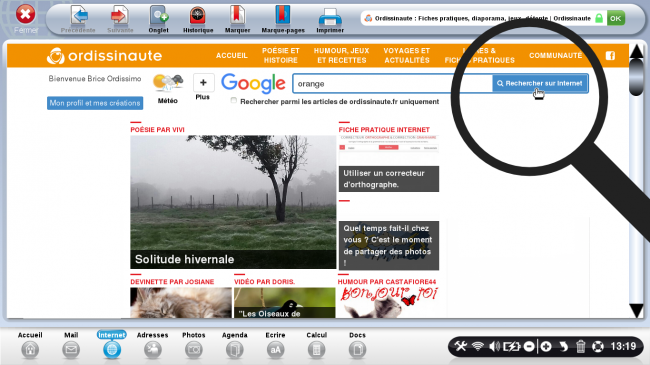Image resolution: width=650 pixels, height=365 pixels.
Task: Toggle the wifi status icon
Action: (x=478, y=346)
